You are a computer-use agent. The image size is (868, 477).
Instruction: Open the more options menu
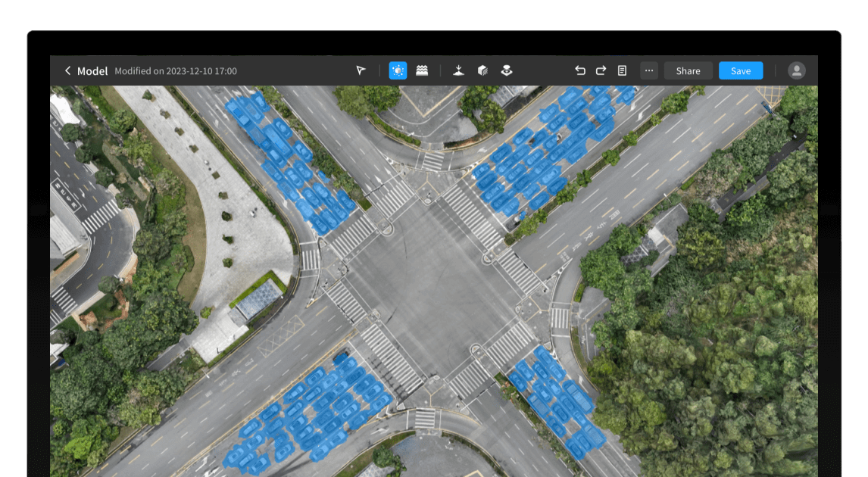(648, 70)
